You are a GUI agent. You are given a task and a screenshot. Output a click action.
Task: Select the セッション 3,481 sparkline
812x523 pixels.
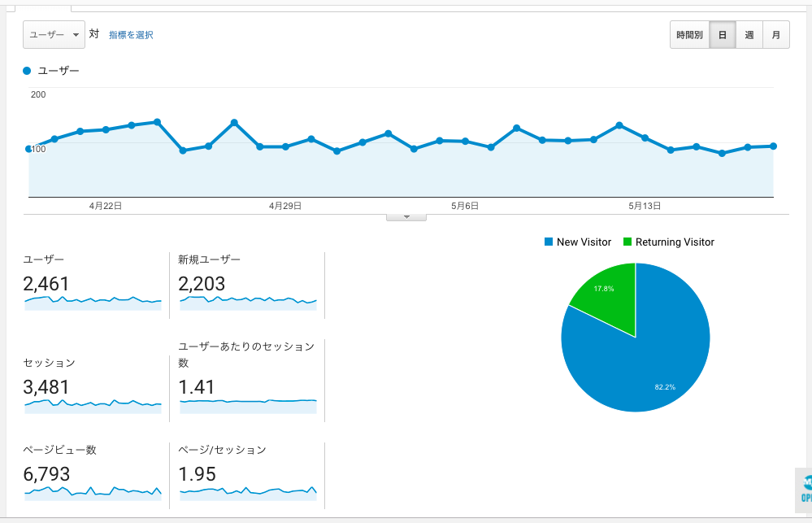pos(93,404)
